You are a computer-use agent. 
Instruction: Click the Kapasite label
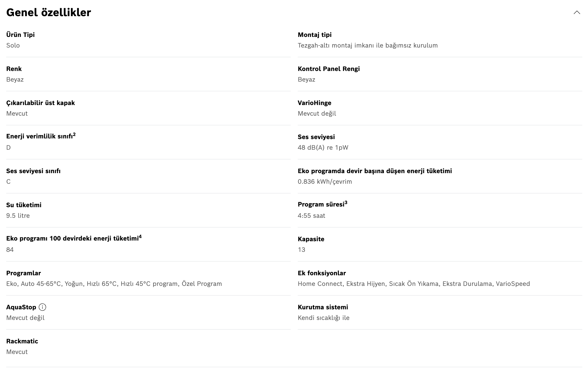click(x=311, y=239)
